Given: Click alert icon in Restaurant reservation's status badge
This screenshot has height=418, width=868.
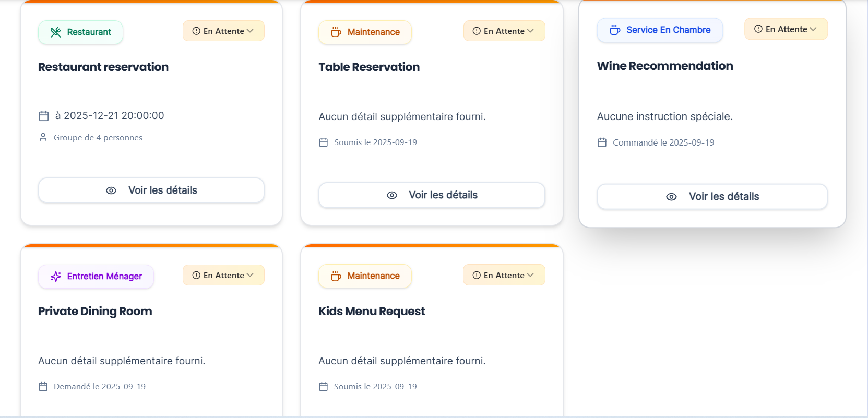Looking at the screenshot, I should [196, 31].
